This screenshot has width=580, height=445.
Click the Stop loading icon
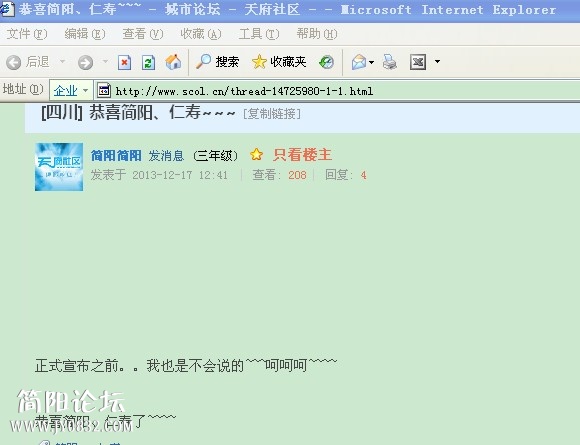[125, 62]
